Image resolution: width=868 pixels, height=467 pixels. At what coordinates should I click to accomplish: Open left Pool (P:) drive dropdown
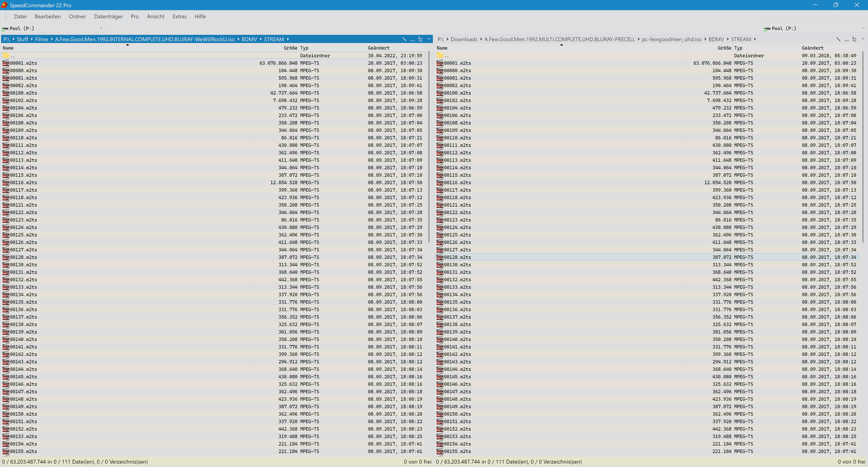(x=101, y=28)
